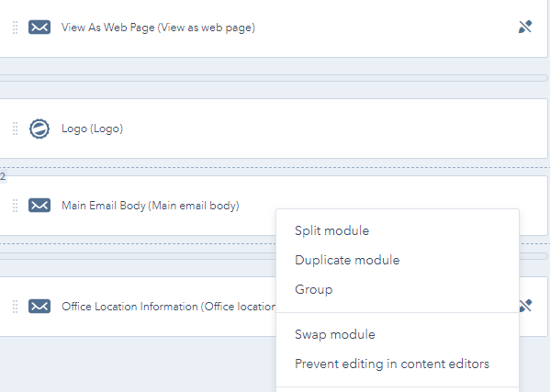Click drag handle of Main Email Body module
This screenshot has height=392, width=550.
coord(15,206)
